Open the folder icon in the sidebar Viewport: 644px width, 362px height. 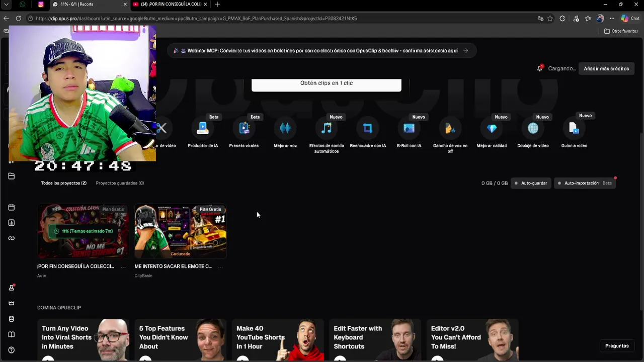[12, 176]
